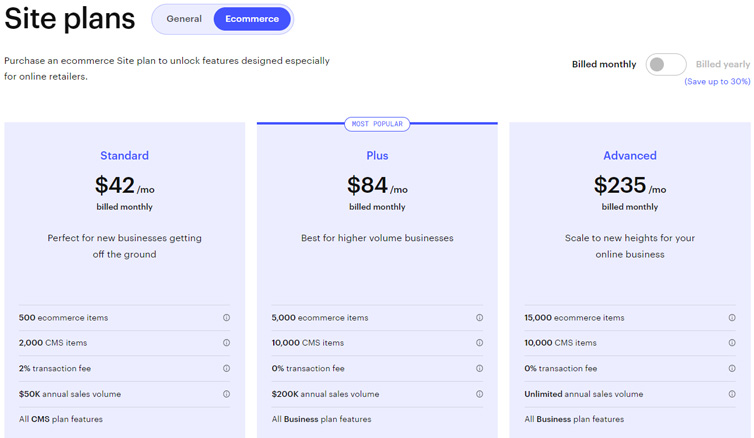Open info icon for 15,000 ecommerce items
The height and width of the screenshot is (438, 754).
(x=732, y=318)
